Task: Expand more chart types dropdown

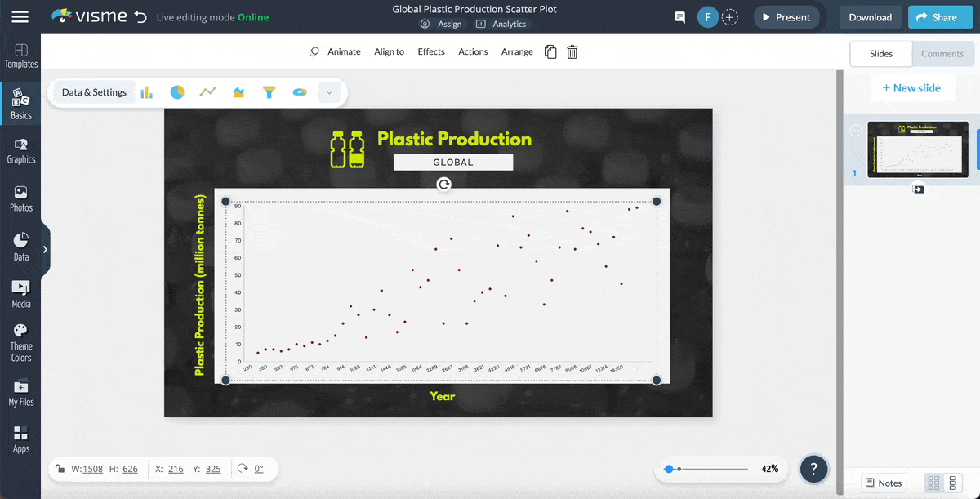Action: click(329, 92)
